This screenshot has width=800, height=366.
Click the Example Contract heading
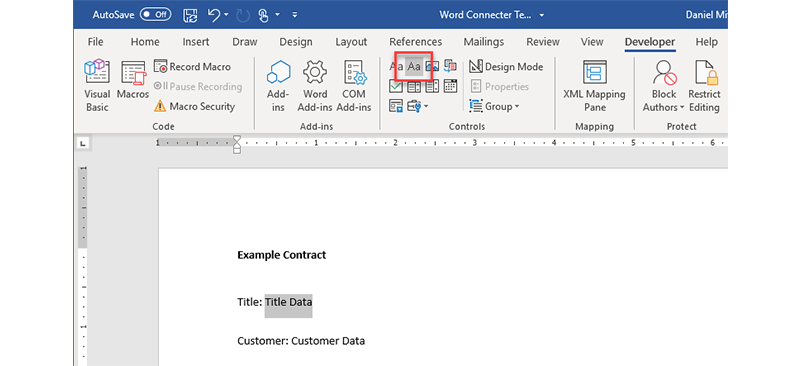click(282, 255)
